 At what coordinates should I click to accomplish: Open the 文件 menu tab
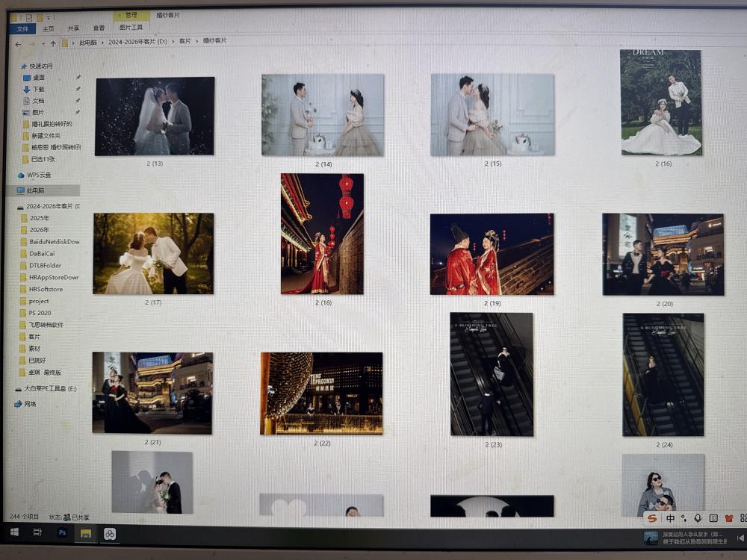click(x=22, y=28)
